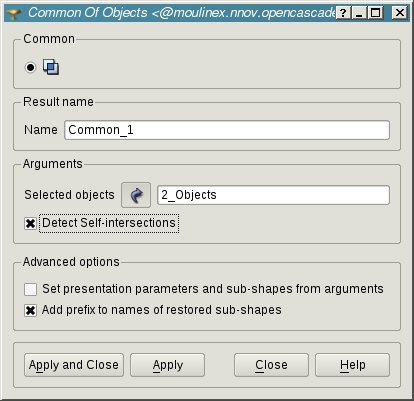This screenshot has height=401, width=414.
Task: Dismiss dialog with the bottom Close button
Action: [271, 365]
